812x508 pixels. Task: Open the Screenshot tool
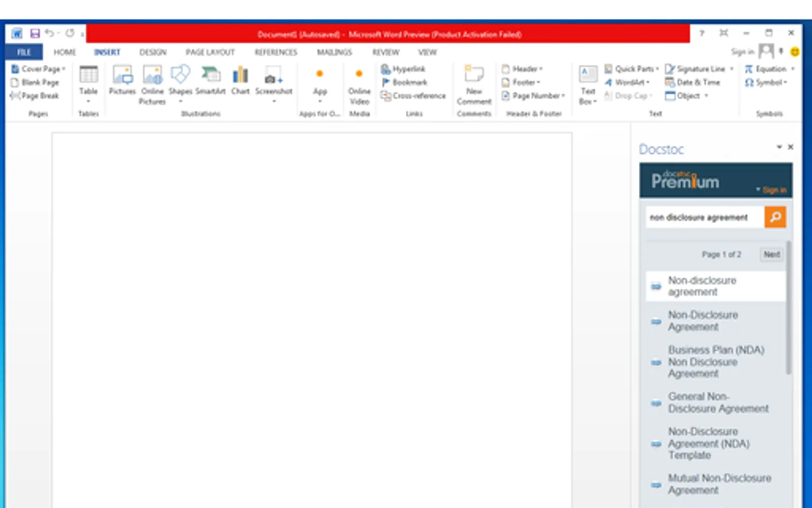(274, 84)
